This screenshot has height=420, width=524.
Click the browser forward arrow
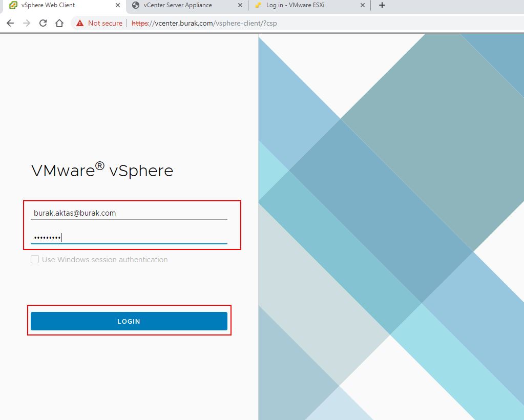click(x=27, y=23)
